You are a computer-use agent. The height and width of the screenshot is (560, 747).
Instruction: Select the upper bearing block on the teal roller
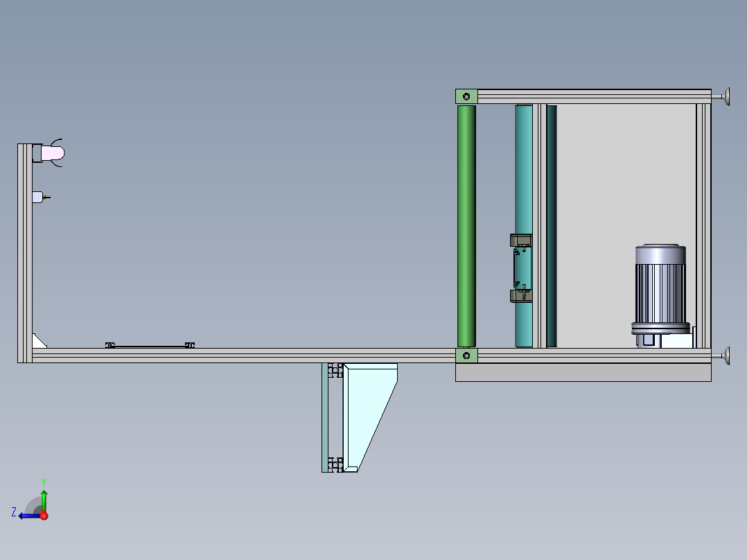pos(521,240)
